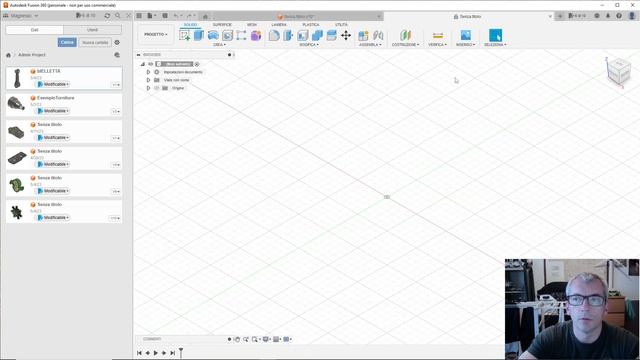This screenshot has height=360, width=640.
Task: Click the home breadcrumb icon in data panel
Action: tap(8, 55)
